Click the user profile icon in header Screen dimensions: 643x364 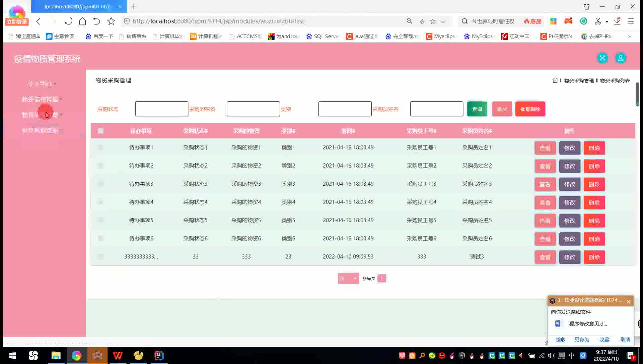(621, 58)
